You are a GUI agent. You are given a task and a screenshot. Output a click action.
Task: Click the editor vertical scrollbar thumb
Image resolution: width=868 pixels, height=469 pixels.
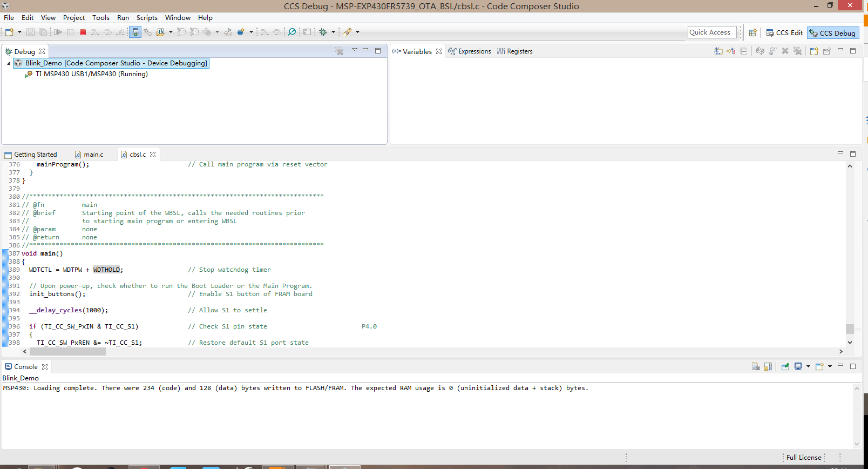[850, 329]
